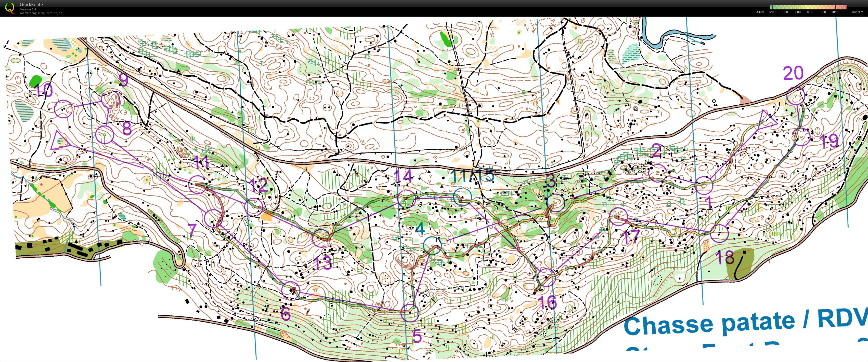Screen dimensions: 868x362
Task: Click the QuickRoute Q logo
Action: pyautogui.click(x=10, y=8)
